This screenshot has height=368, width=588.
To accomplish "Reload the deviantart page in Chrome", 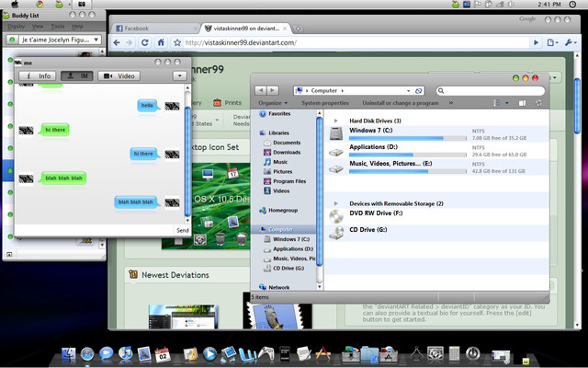I will coord(145,42).
